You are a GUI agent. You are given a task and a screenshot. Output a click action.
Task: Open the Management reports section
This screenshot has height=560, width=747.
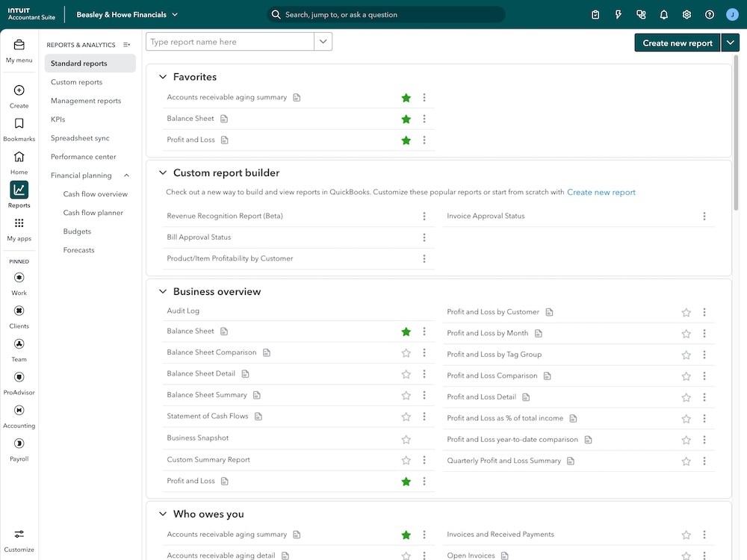pyautogui.click(x=84, y=100)
